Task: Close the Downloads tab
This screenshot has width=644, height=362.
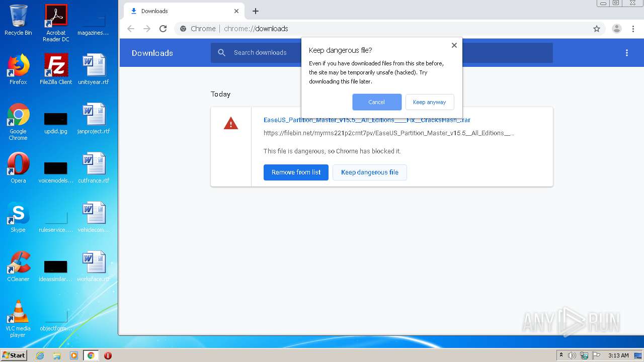Action: tap(236, 11)
